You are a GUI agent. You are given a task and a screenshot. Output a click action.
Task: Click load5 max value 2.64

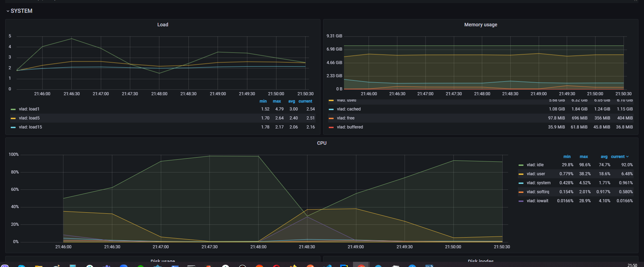279,118
